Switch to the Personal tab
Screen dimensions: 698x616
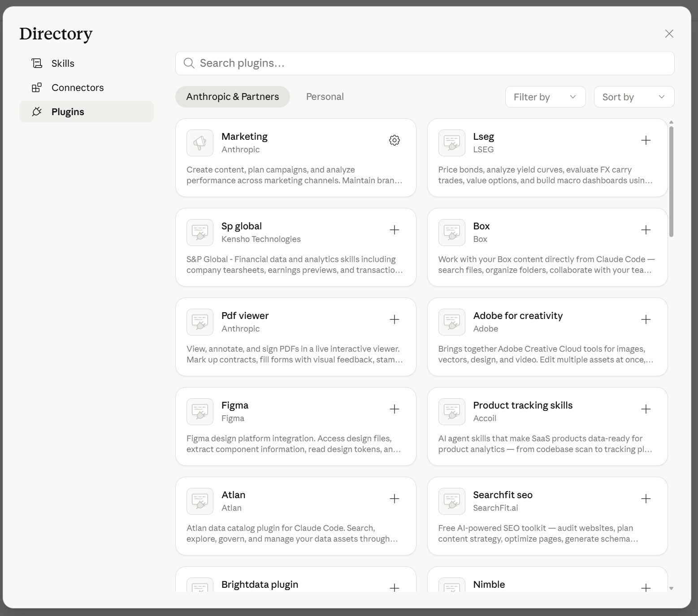pyautogui.click(x=325, y=97)
